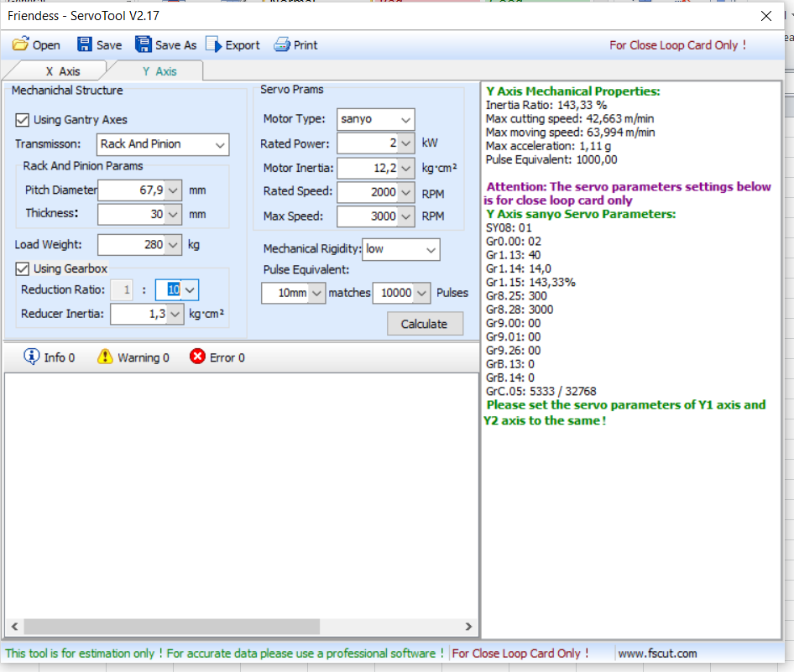Click the Open folder icon
Viewport: 794px width, 672px height.
point(20,44)
